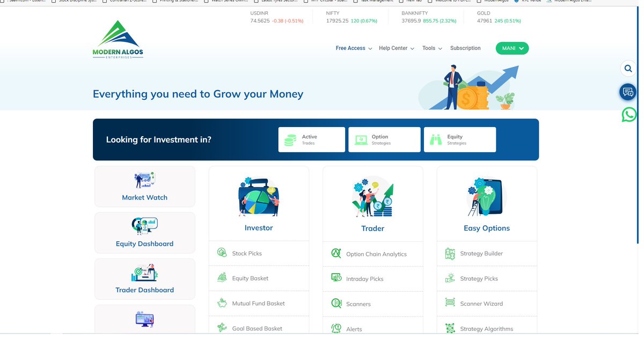Click the BANKNIFTY ticker value 37695.9

click(x=411, y=21)
